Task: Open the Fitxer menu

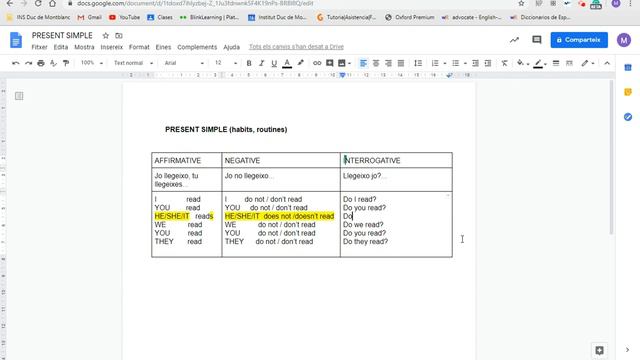Action: (40, 47)
